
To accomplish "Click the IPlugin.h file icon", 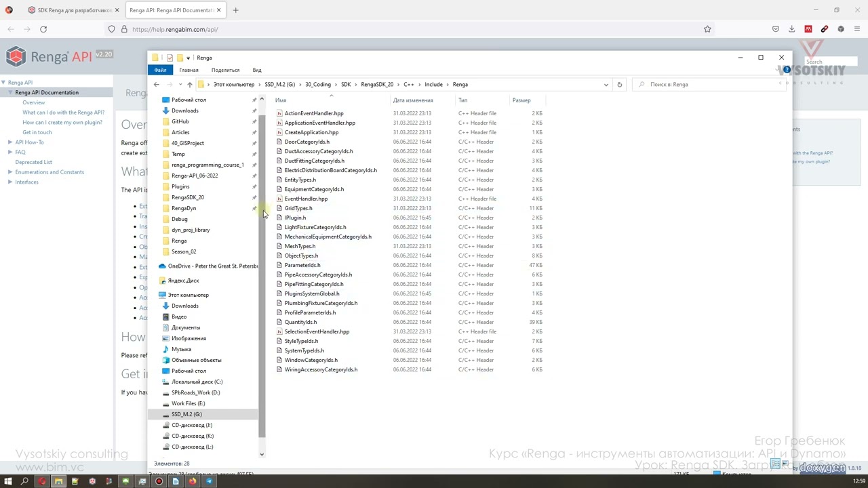I will (279, 218).
